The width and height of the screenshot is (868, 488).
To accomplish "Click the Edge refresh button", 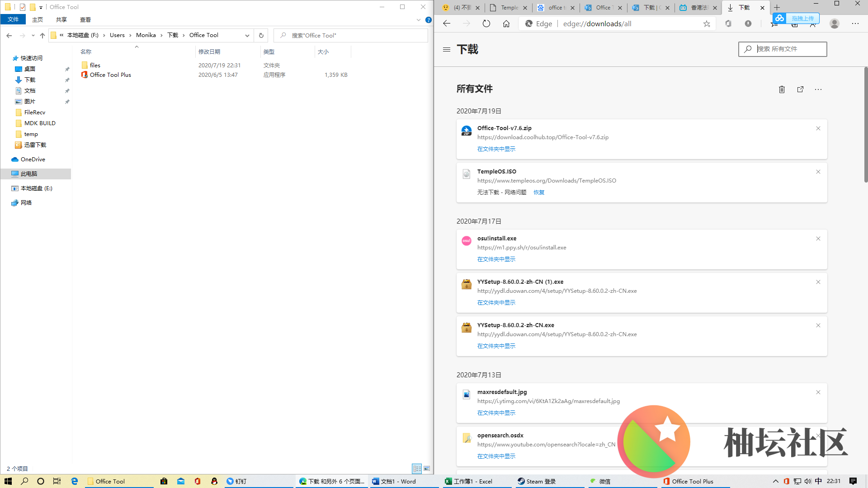I will 486,23.
